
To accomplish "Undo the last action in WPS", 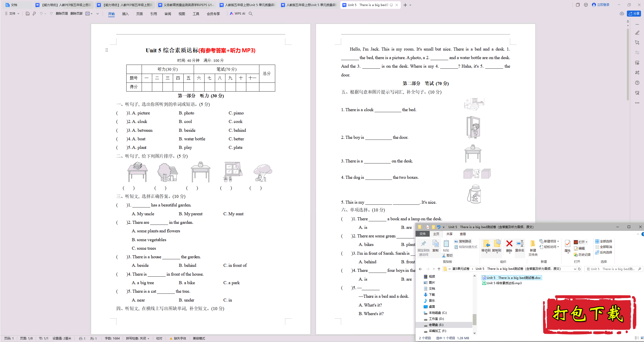I will [x=41, y=14].
